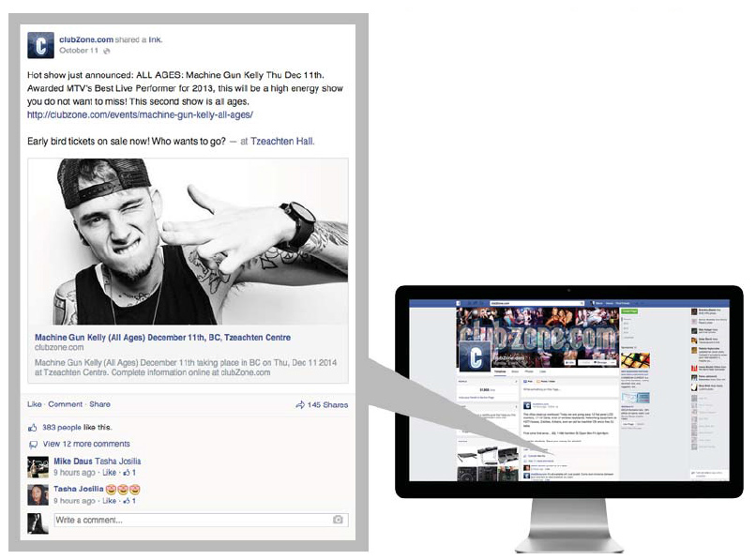Viewport: 756px width, 560px height.
Task: Click the 'Write something on this Page' box
Action: click(568, 389)
